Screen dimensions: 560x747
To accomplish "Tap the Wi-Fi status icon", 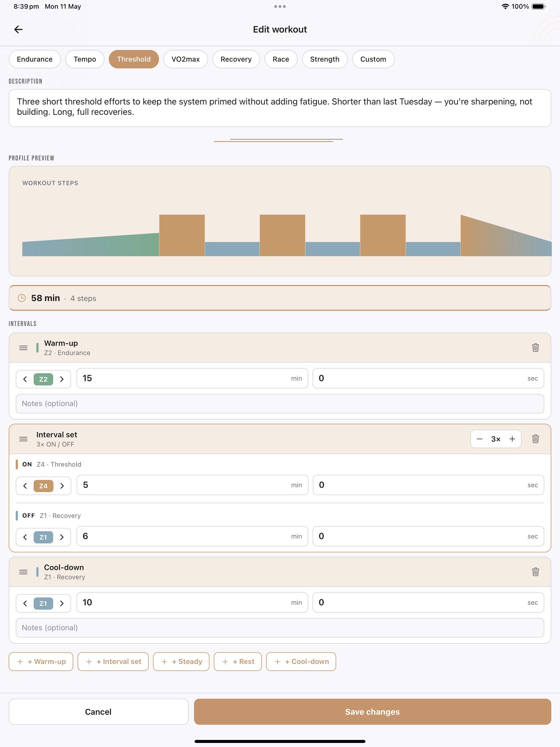I will tap(505, 7).
